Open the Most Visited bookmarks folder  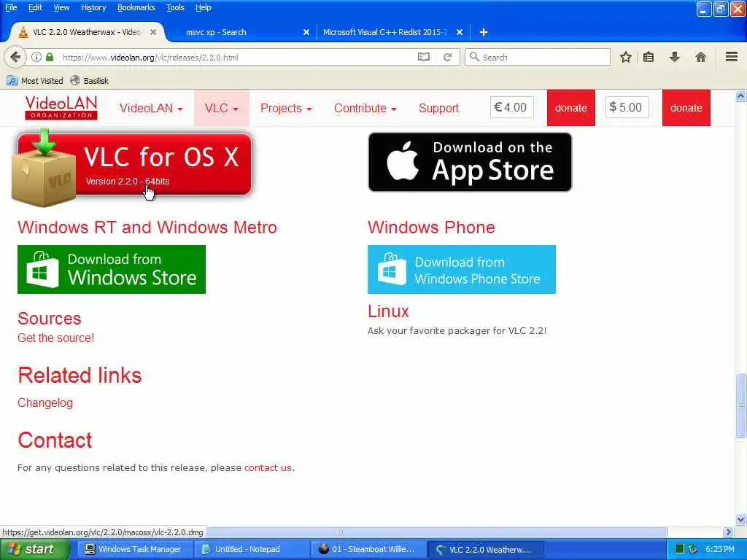tap(35, 81)
